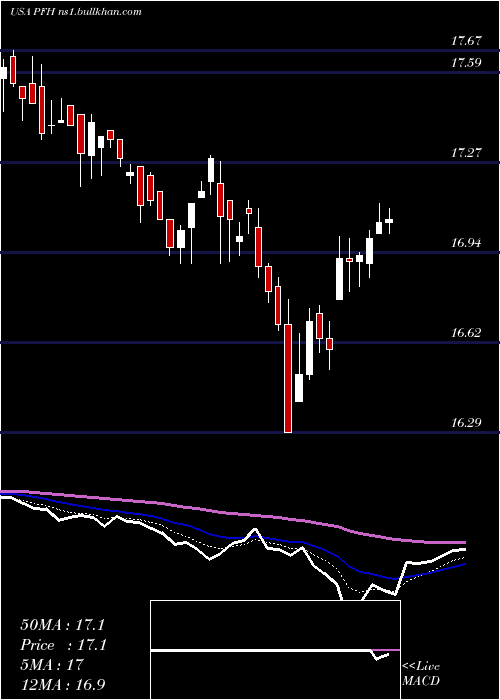Click the 12MA : 16.9 readout
500x700 pixels.
coord(62,685)
